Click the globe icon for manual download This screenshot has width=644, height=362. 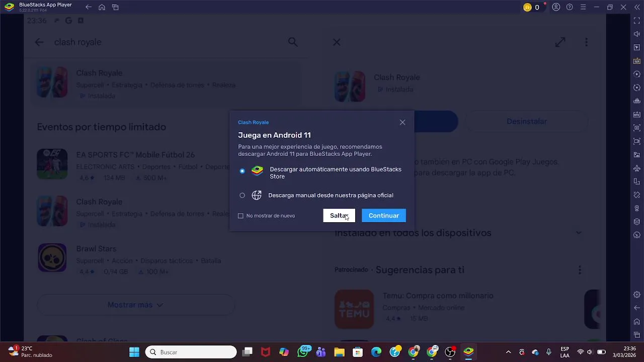(257, 195)
